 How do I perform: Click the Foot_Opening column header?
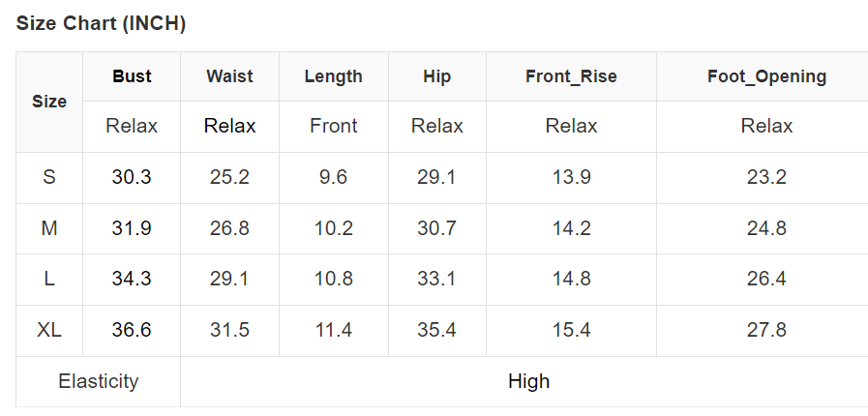coord(766,76)
